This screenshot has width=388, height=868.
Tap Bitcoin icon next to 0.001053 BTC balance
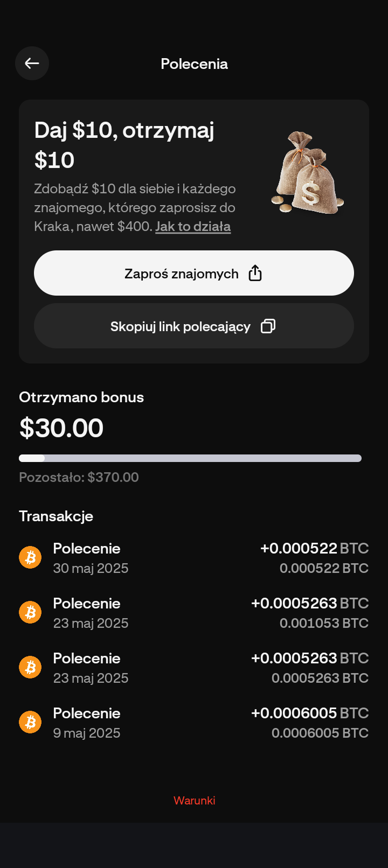pos(31,612)
